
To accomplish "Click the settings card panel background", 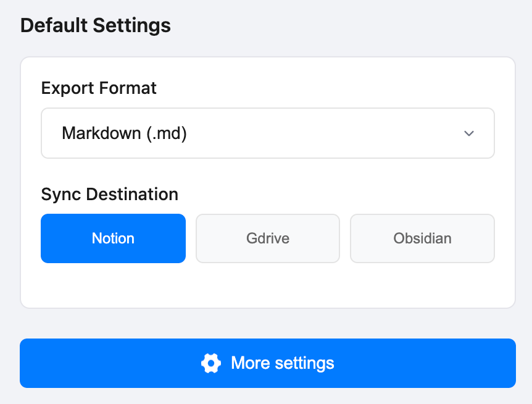I will (268, 287).
